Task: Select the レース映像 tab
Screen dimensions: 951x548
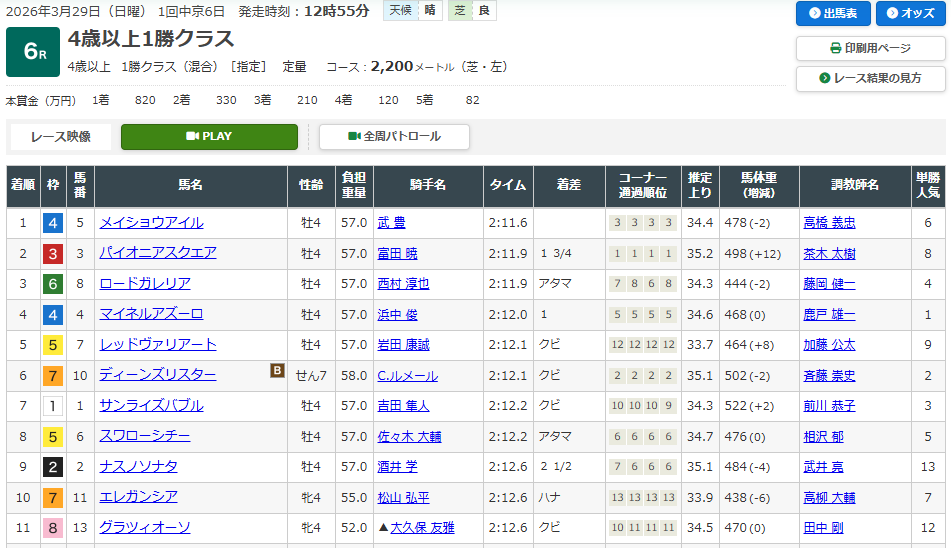Action: click(x=61, y=137)
